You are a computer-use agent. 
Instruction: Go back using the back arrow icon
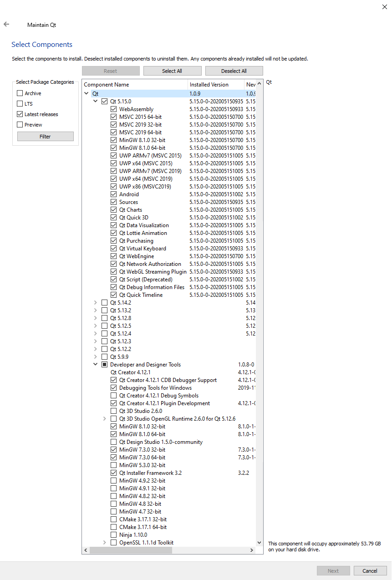click(x=6, y=25)
